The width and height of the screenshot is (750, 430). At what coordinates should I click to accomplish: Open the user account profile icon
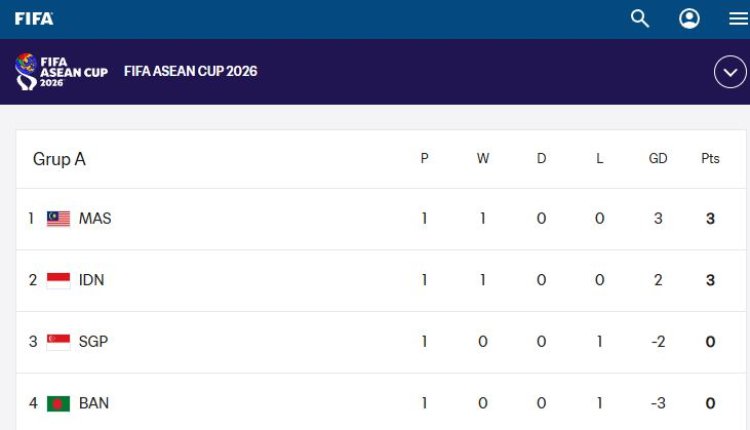[x=689, y=19]
